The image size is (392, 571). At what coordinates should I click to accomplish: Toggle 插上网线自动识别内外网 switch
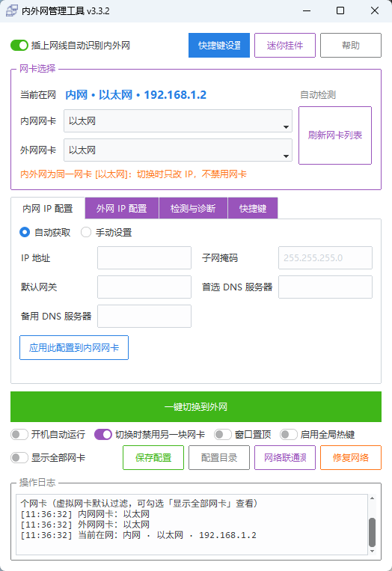(x=19, y=45)
